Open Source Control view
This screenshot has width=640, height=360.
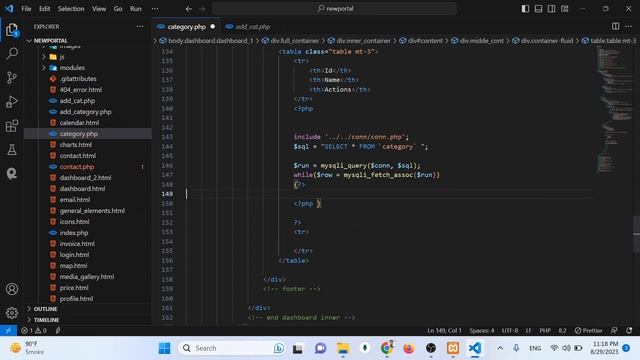coord(12,78)
